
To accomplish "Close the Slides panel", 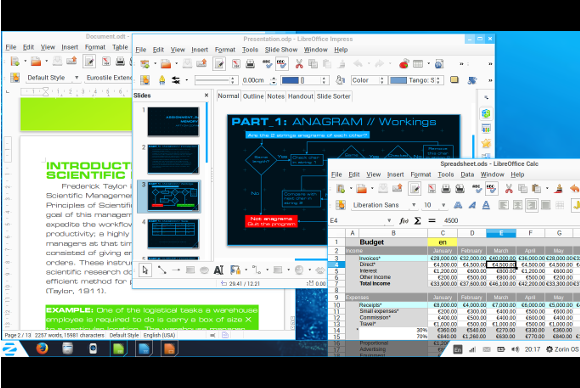I will pos(206,95).
